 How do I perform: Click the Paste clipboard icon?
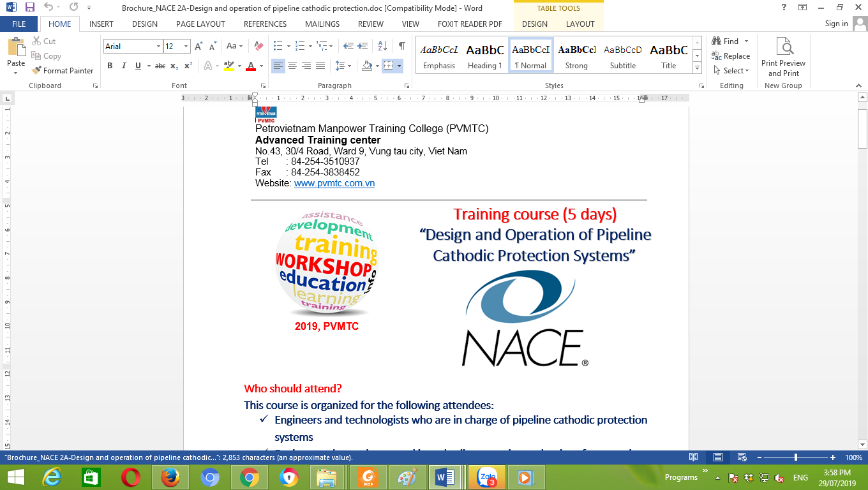pyautogui.click(x=16, y=47)
